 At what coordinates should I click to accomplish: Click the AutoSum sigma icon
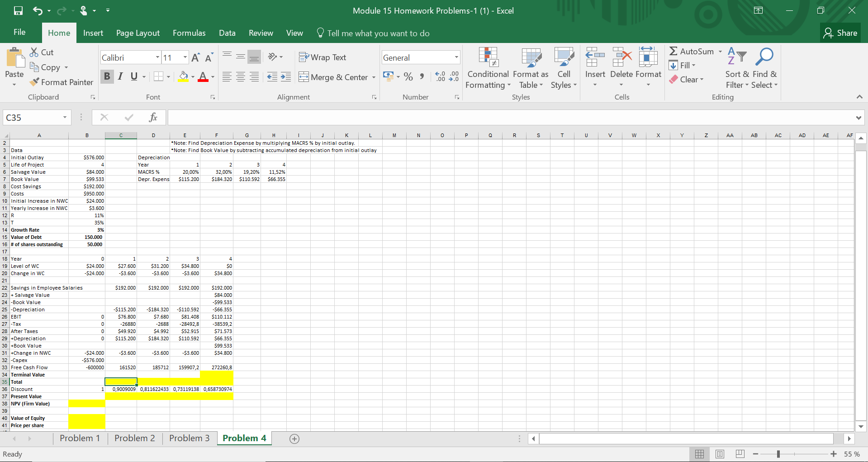(674, 52)
